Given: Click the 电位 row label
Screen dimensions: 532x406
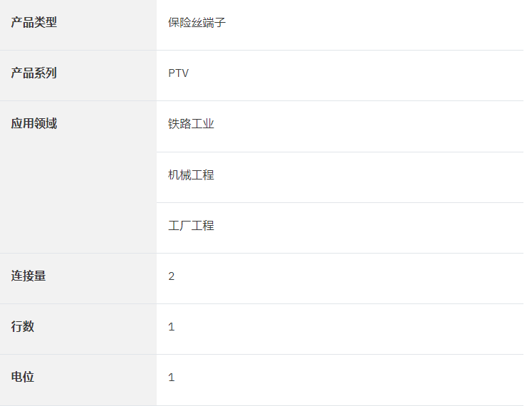Looking at the screenshot, I should (22, 377).
